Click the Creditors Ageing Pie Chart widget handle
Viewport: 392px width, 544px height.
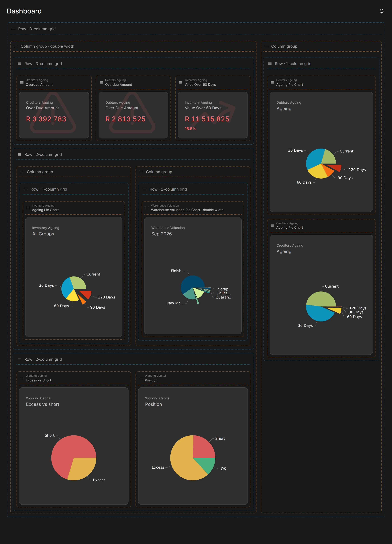[x=272, y=225]
